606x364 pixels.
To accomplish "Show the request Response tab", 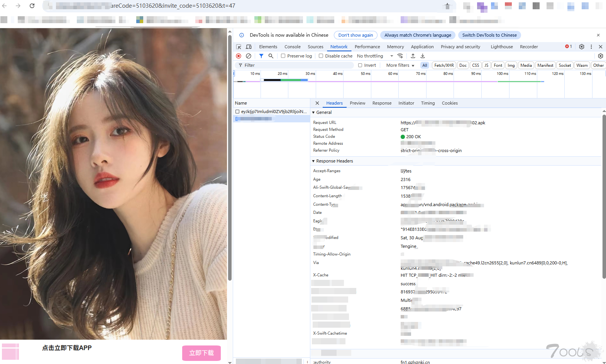I will (382, 103).
